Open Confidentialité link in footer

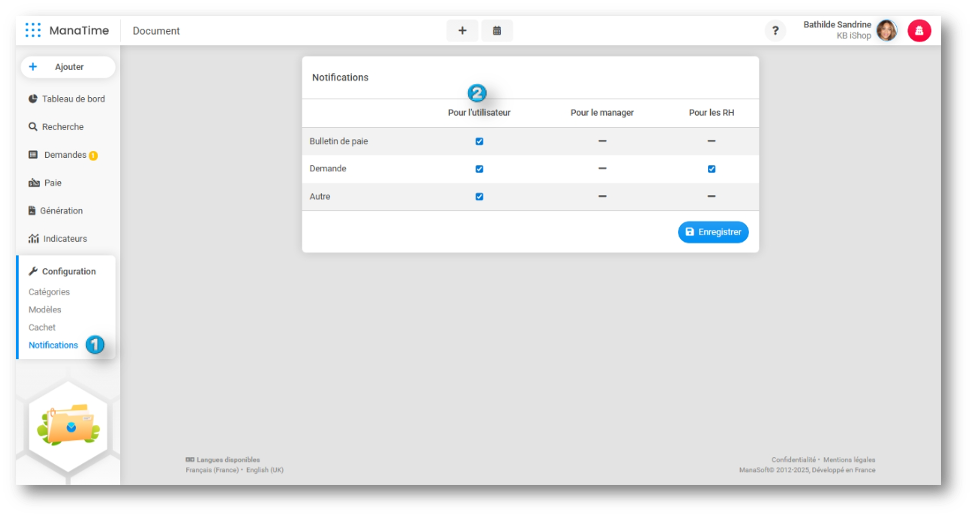[x=793, y=460]
